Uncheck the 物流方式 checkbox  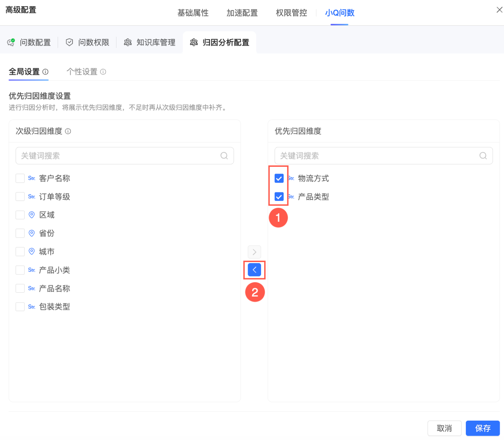click(279, 178)
